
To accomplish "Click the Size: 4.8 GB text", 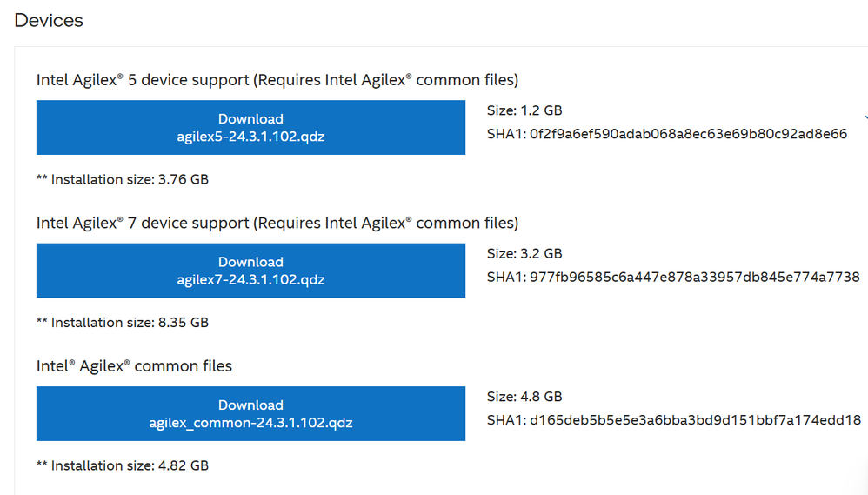I will tap(524, 397).
